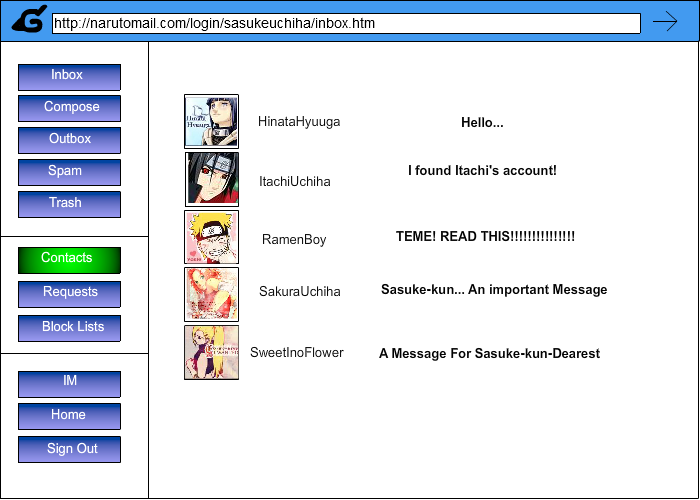The width and height of the screenshot is (700, 500).
Task: Open the Outbox folder
Action: (x=69, y=140)
